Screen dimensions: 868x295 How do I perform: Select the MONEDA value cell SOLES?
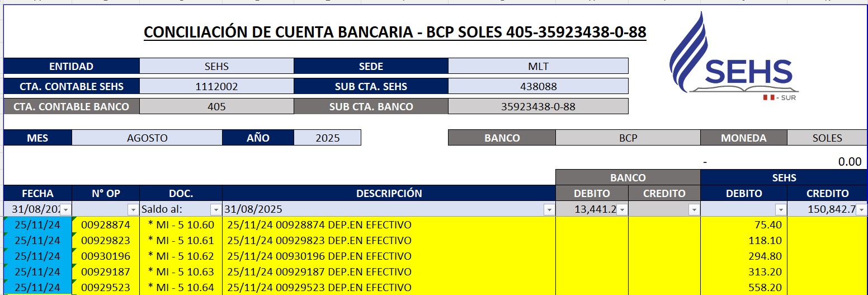tap(827, 138)
